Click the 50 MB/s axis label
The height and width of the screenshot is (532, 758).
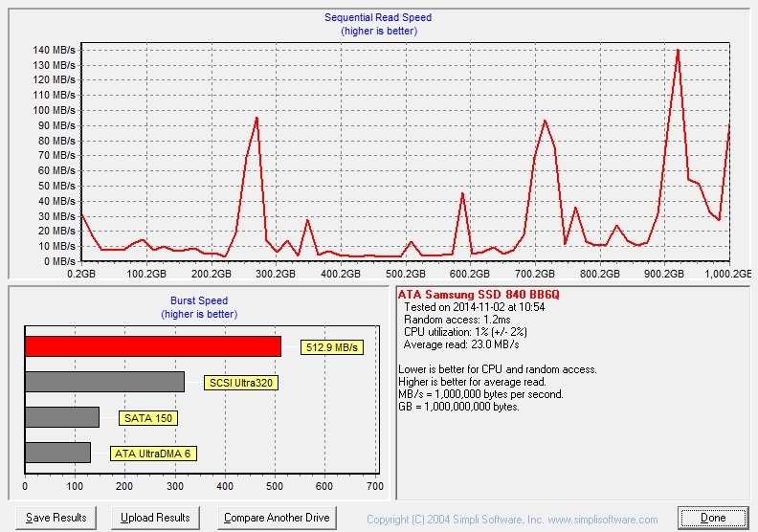click(57, 186)
